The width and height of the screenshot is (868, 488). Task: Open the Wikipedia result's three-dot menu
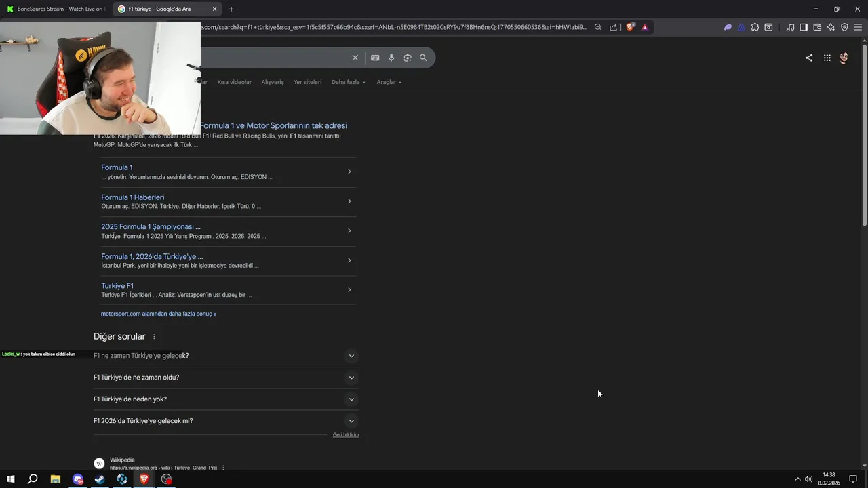223,468
